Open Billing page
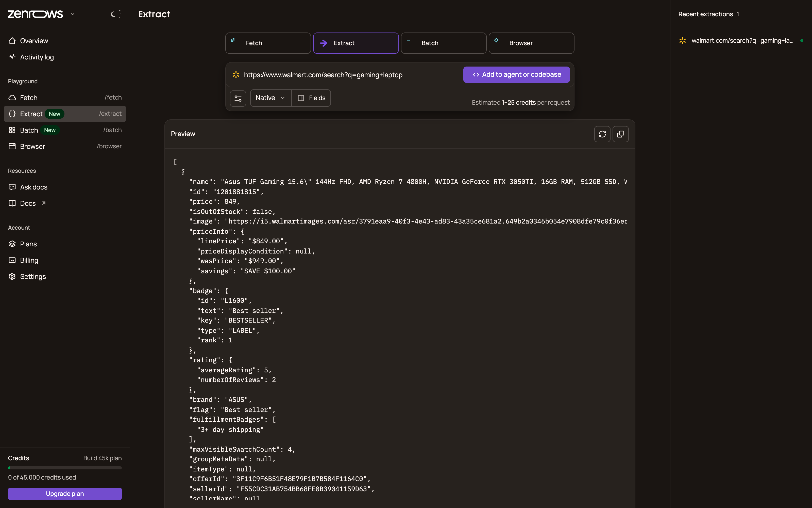This screenshot has height=508, width=812. pyautogui.click(x=65, y=260)
